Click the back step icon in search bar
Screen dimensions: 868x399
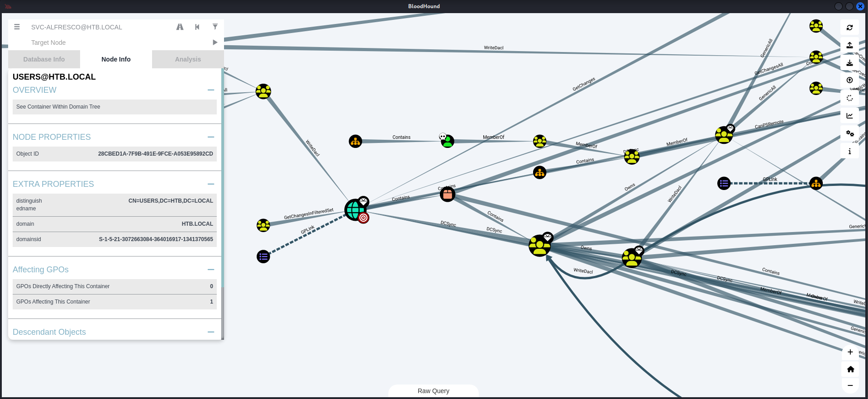pos(197,27)
